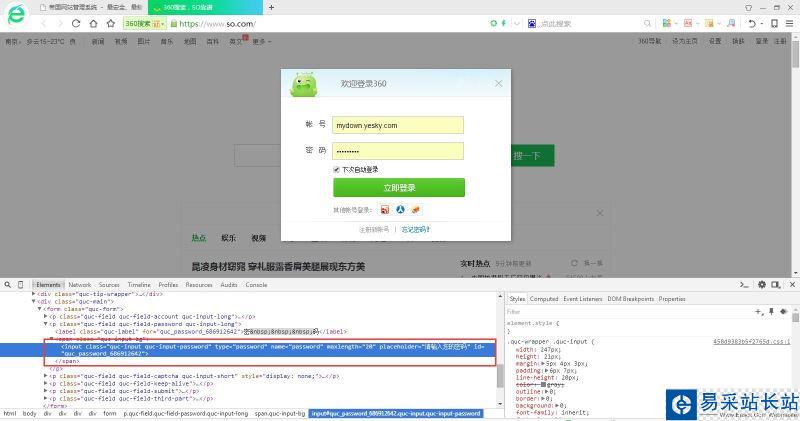Click the orange third-party login icon
This screenshot has width=800, height=421.
[416, 210]
